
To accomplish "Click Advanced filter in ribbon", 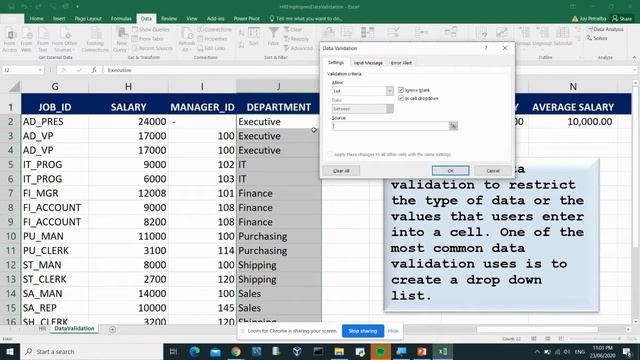I will click(298, 48).
